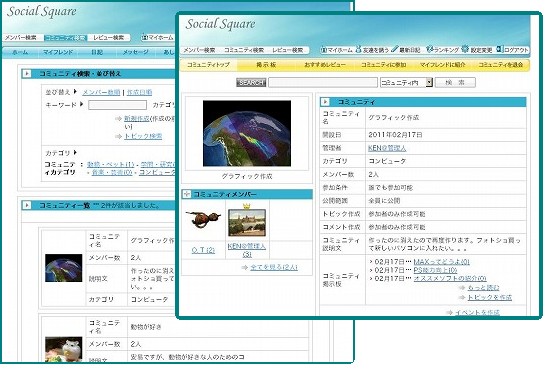Click the globe community image
The height and width of the screenshot is (378, 551).
[x=247, y=133]
